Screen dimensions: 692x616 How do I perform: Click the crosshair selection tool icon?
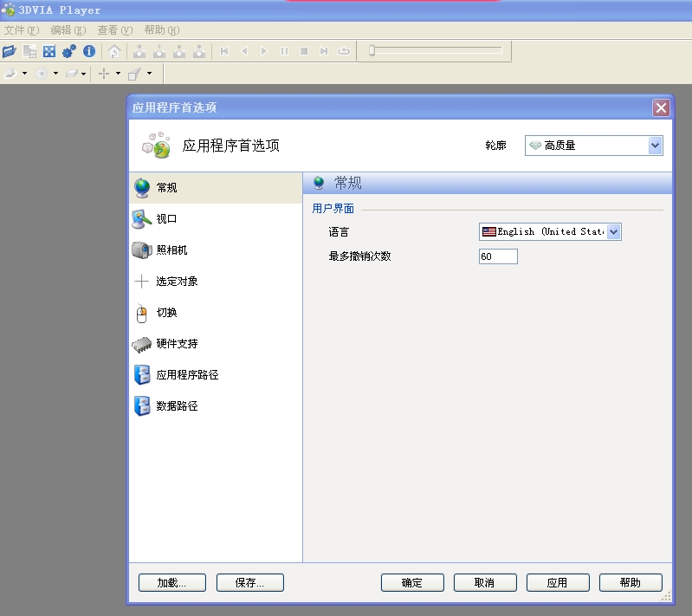point(104,74)
